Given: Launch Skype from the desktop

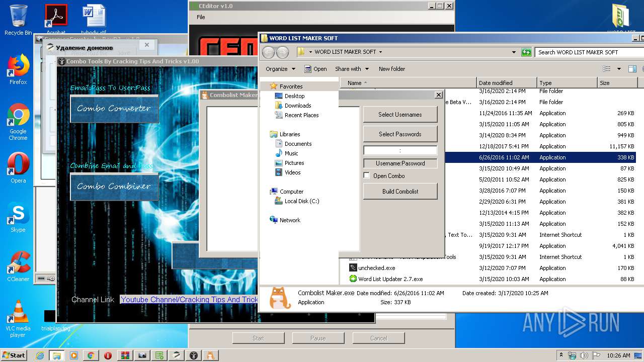Looking at the screenshot, I should pos(18,217).
